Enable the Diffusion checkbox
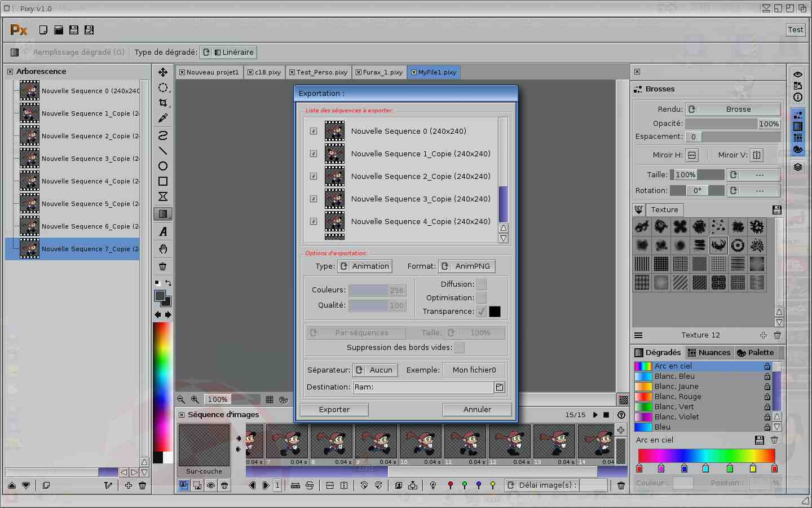Viewport: 812px width, 508px height. pos(482,284)
